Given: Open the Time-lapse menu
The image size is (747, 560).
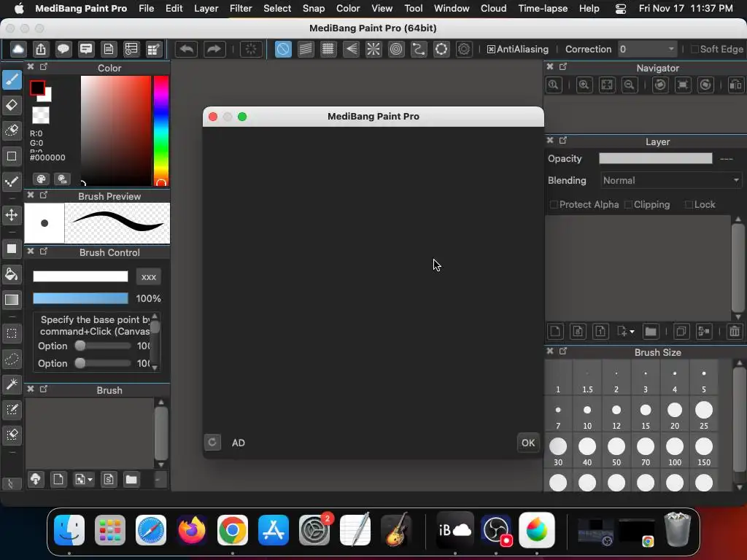Looking at the screenshot, I should [x=543, y=8].
